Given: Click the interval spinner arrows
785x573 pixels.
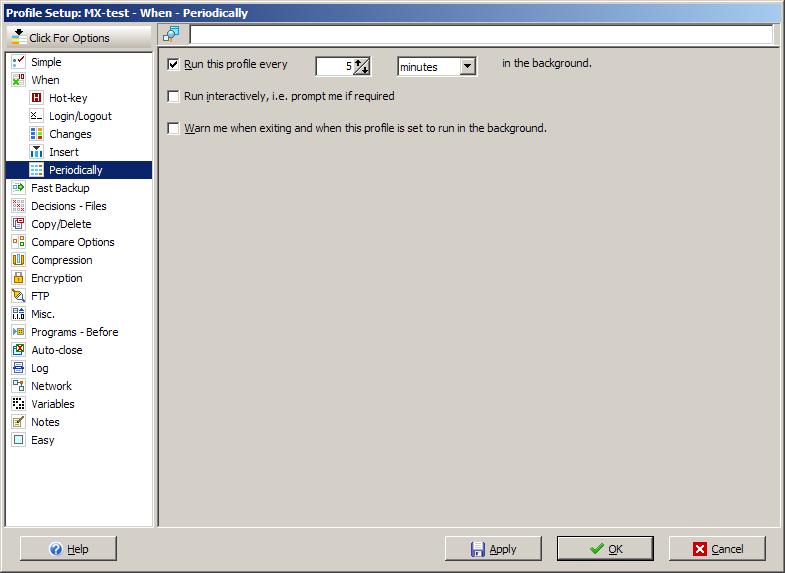Looking at the screenshot, I should click(x=362, y=67).
